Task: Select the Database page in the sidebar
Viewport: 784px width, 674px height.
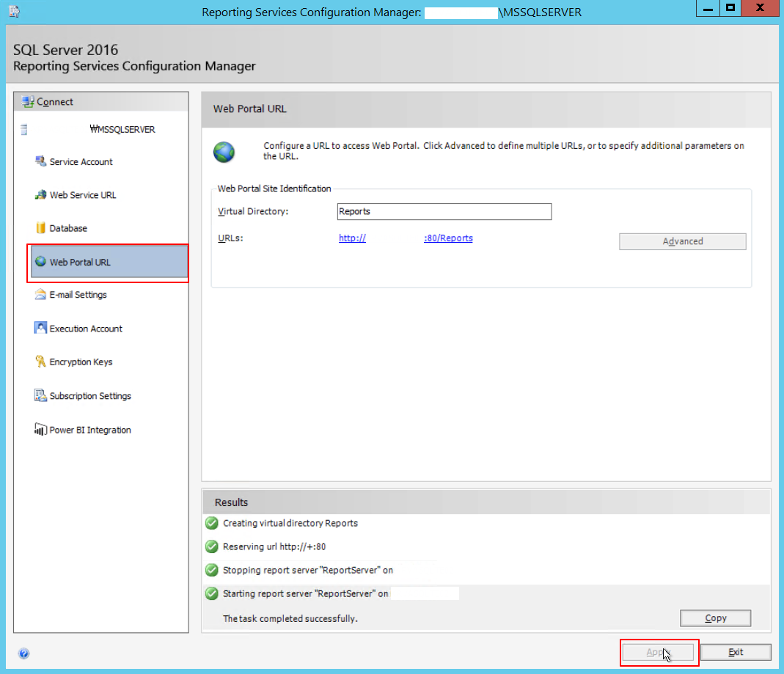Action: (x=68, y=229)
